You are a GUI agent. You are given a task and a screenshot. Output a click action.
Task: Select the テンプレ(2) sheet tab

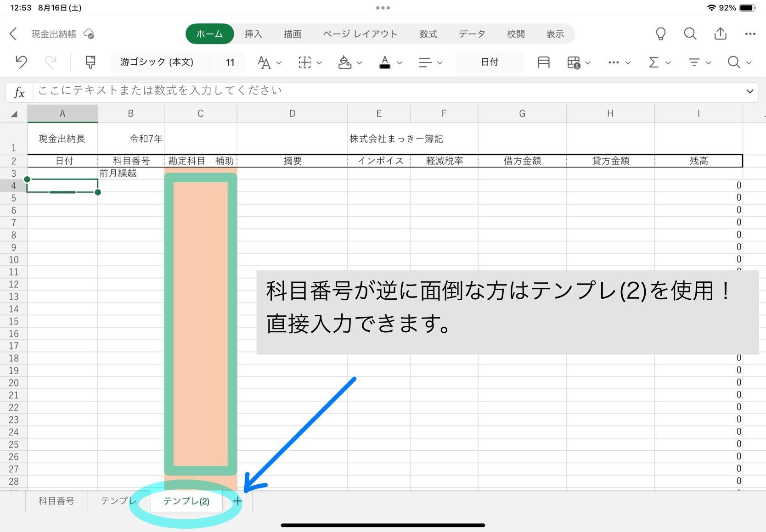click(186, 501)
